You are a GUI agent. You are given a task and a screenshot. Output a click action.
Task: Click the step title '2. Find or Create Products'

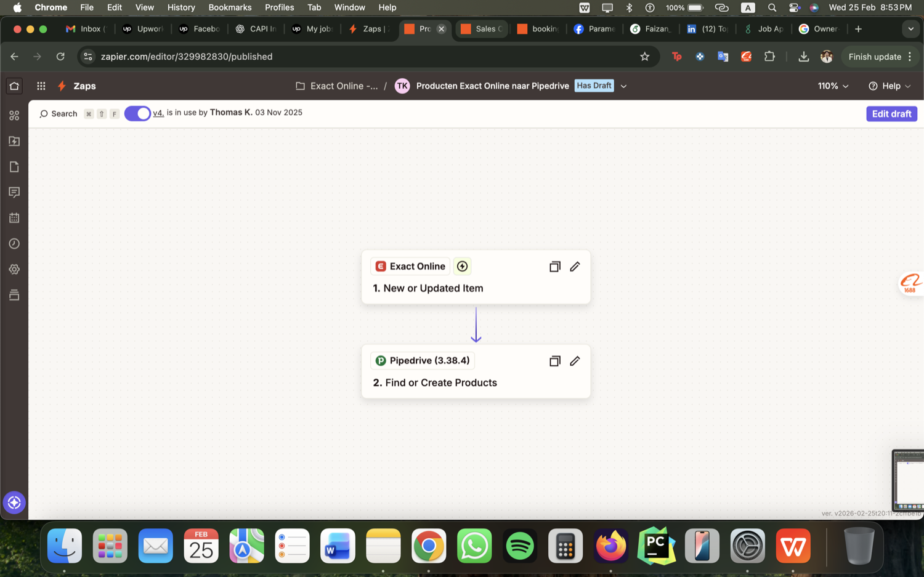[x=435, y=382]
